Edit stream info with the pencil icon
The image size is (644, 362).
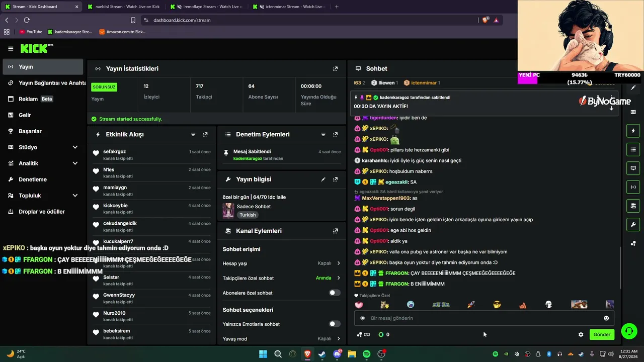[x=324, y=179]
